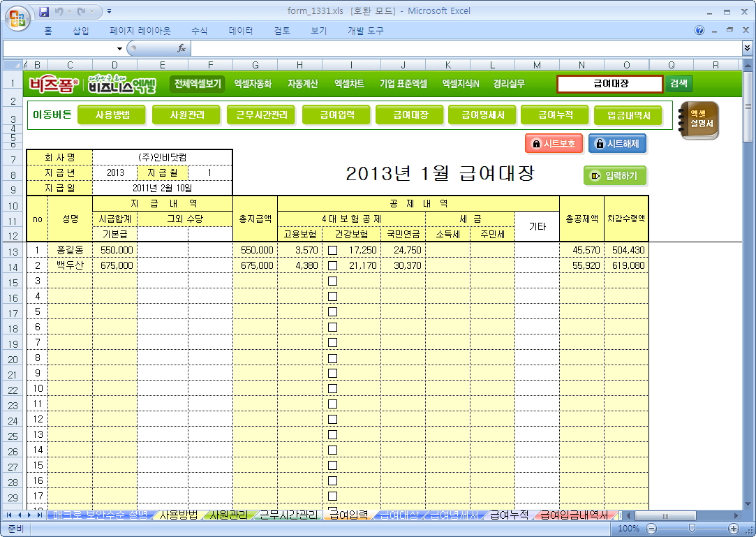This screenshot has height=537, width=756.
Task: Open the 엑셀 설명서 book icon
Action: (699, 119)
